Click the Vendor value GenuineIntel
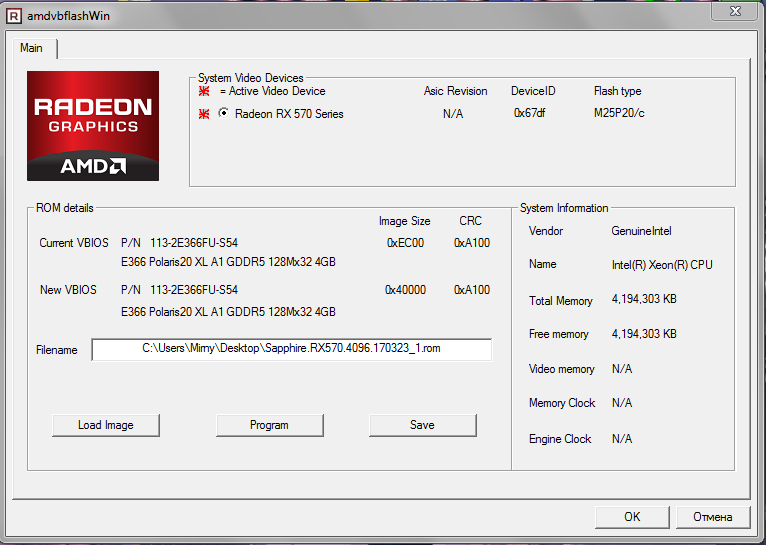This screenshot has height=545, width=766. point(641,231)
